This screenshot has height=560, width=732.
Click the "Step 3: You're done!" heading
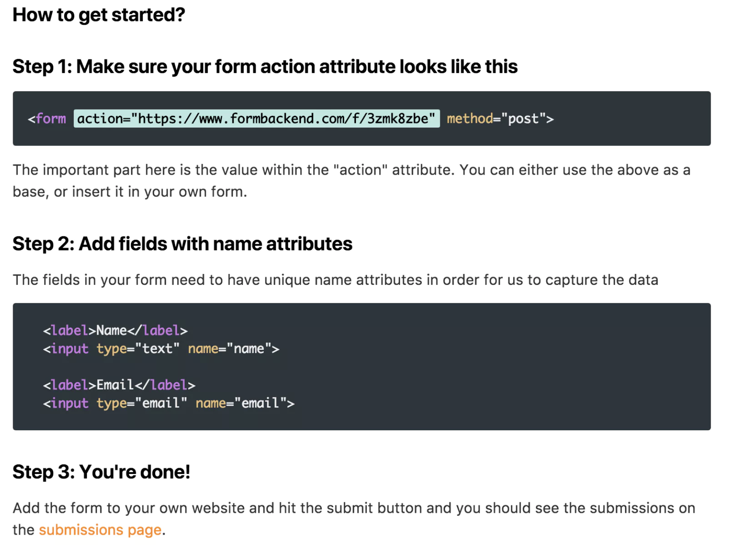tap(101, 472)
